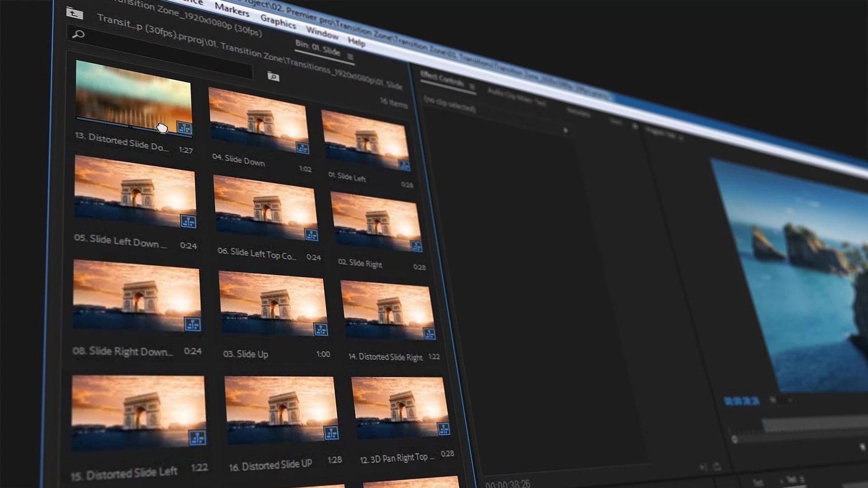Viewport: 868px width, 488px height.
Task: Click the magnifier search icon in bin
Action: click(78, 34)
